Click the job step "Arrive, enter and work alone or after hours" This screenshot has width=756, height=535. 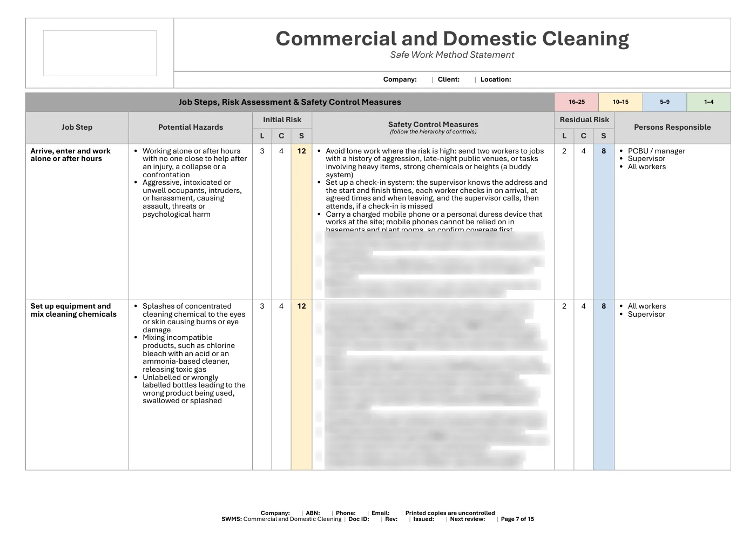[71, 155]
